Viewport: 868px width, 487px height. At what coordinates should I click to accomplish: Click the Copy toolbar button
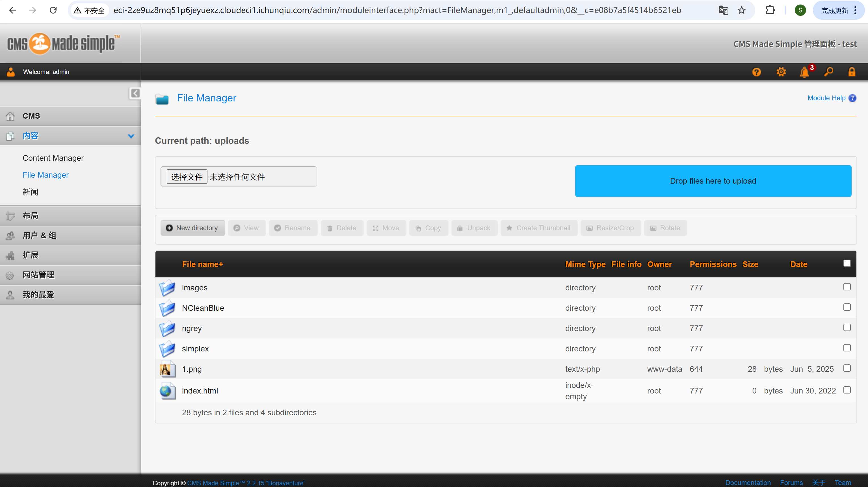(428, 228)
